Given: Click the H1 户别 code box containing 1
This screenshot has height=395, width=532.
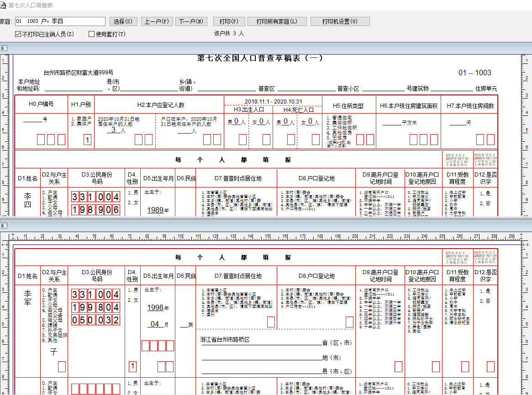Looking at the screenshot, I should coord(87,140).
